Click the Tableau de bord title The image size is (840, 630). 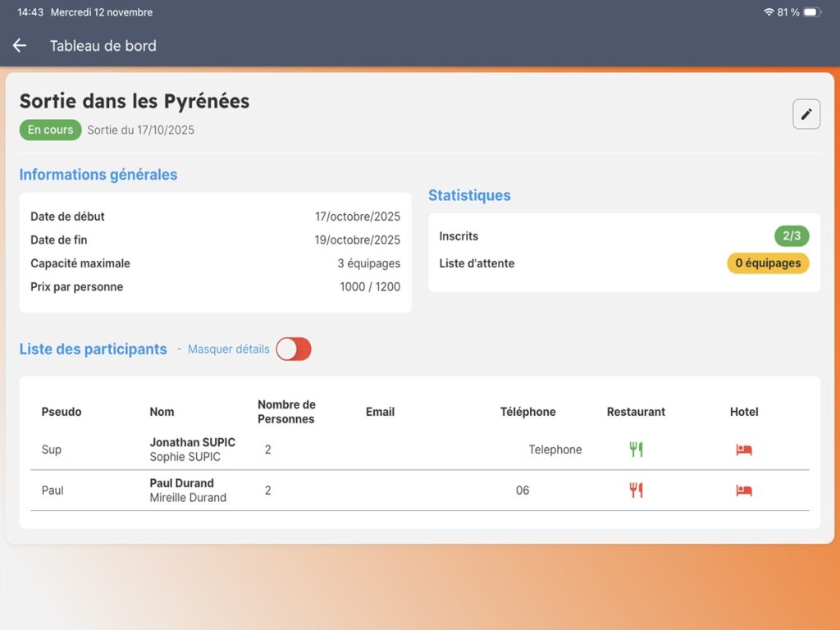[103, 46]
